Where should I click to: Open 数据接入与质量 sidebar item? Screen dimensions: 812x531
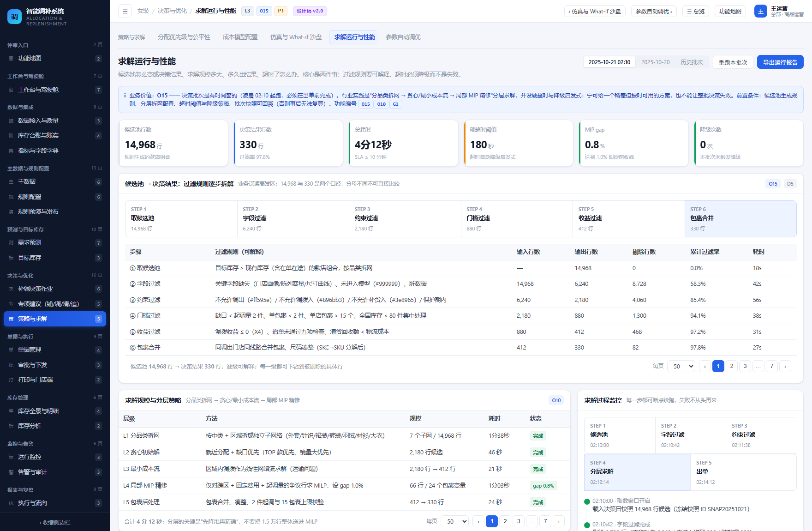click(55, 121)
